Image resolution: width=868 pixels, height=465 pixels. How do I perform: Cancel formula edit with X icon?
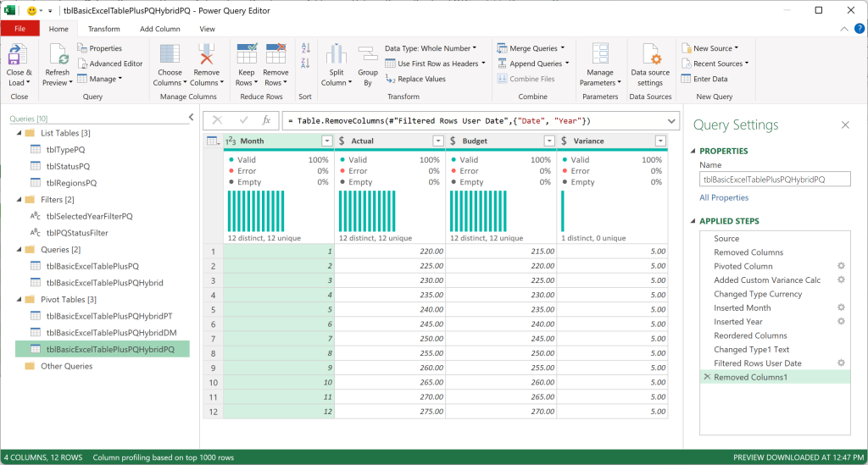point(218,120)
